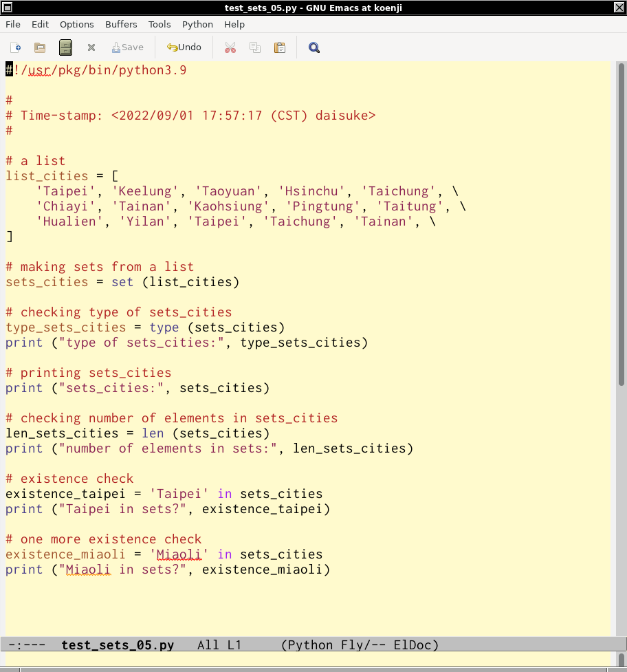Screen dimensions: 627x672
Task: Click the test_sets_05.py buffer name in mode line
Action: [x=118, y=645]
